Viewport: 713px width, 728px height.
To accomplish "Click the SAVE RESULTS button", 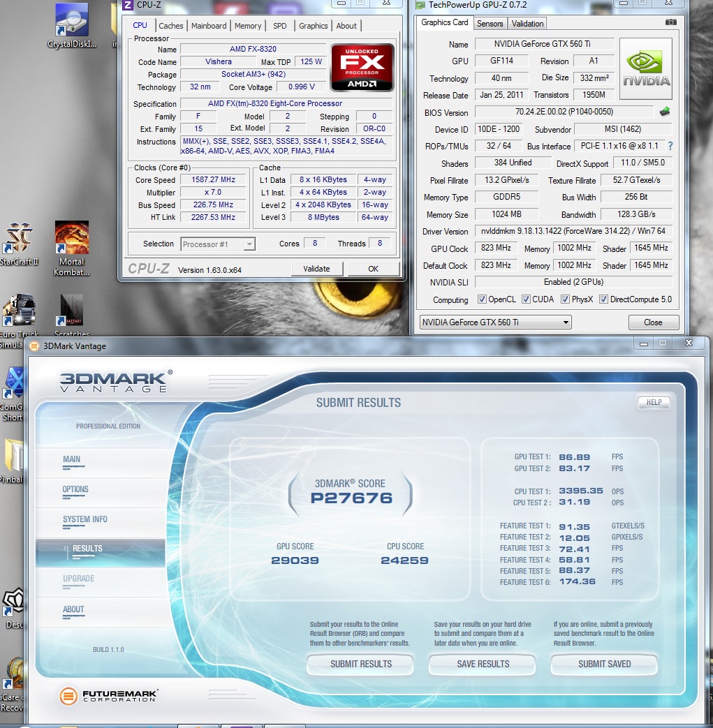I will (x=483, y=664).
